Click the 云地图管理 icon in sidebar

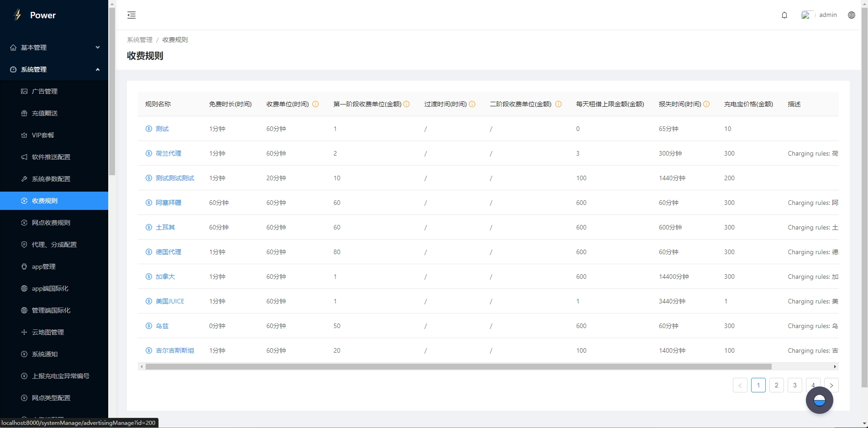click(x=24, y=332)
